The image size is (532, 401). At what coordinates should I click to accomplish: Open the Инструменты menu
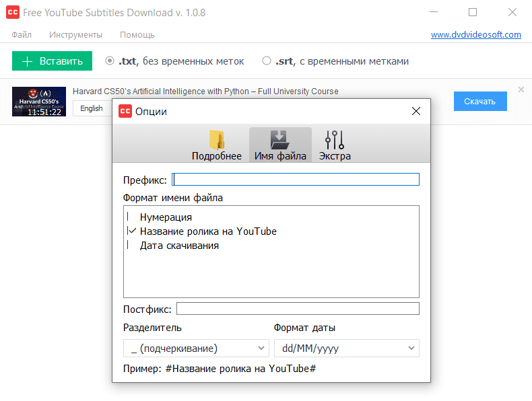[x=75, y=34]
